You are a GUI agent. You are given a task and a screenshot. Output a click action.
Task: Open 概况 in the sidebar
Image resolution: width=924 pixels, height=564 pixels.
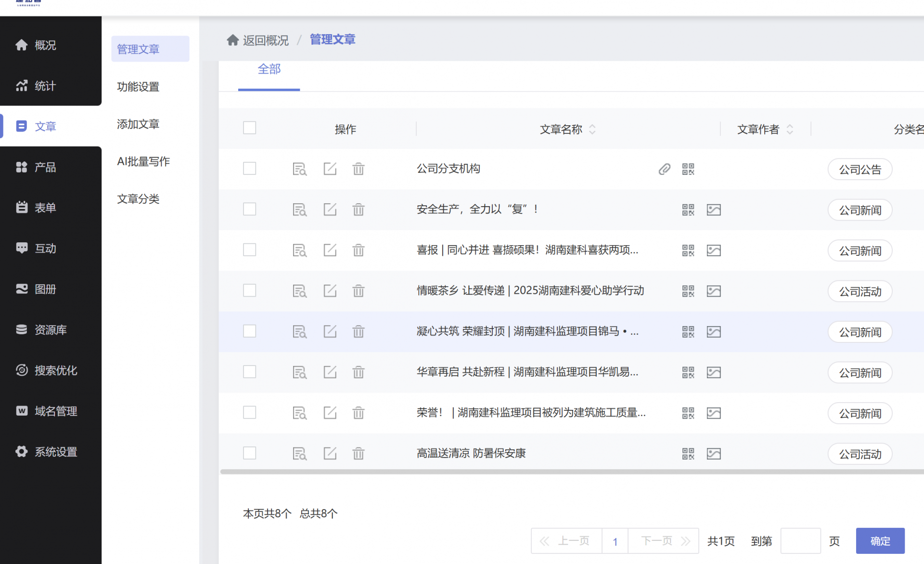(51, 45)
